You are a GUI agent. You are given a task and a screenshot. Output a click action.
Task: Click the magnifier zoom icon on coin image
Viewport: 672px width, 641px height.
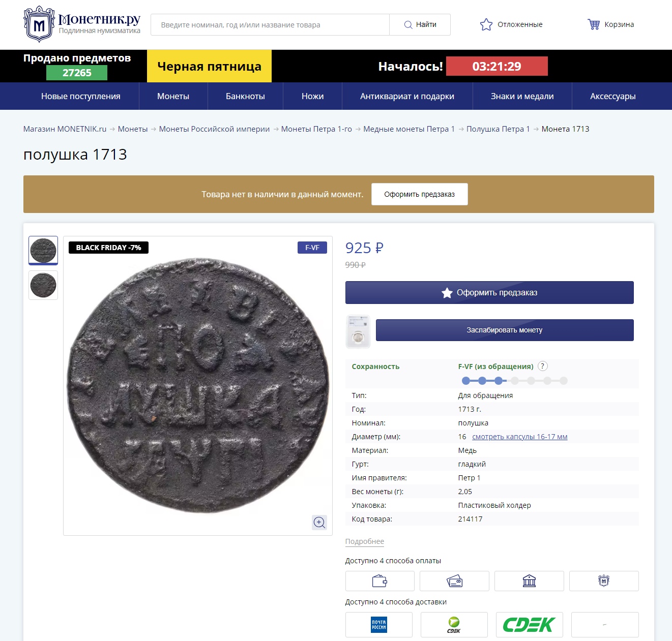coord(319,523)
